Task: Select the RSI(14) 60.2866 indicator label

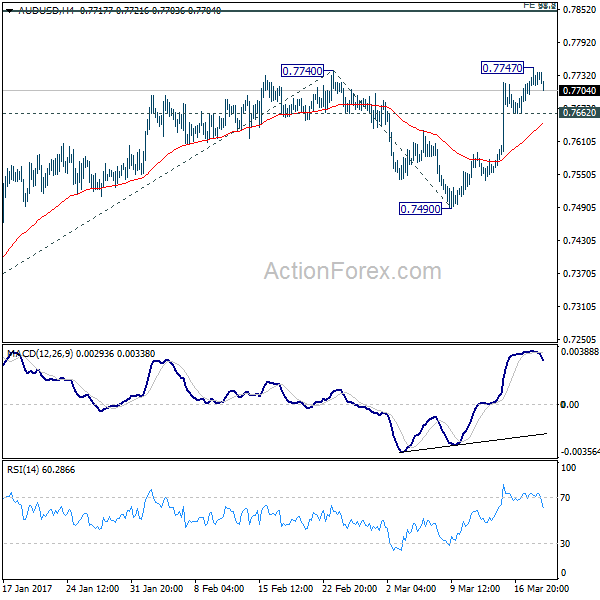Action: click(41, 470)
